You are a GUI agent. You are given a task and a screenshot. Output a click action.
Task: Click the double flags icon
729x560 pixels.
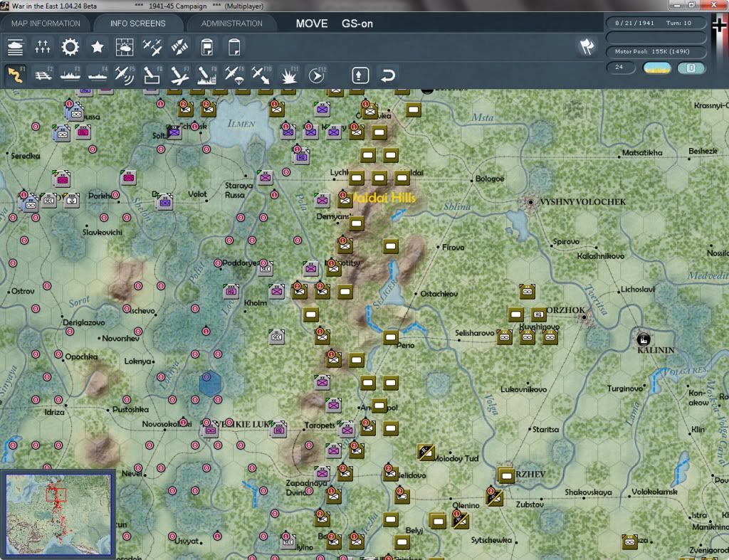click(587, 46)
